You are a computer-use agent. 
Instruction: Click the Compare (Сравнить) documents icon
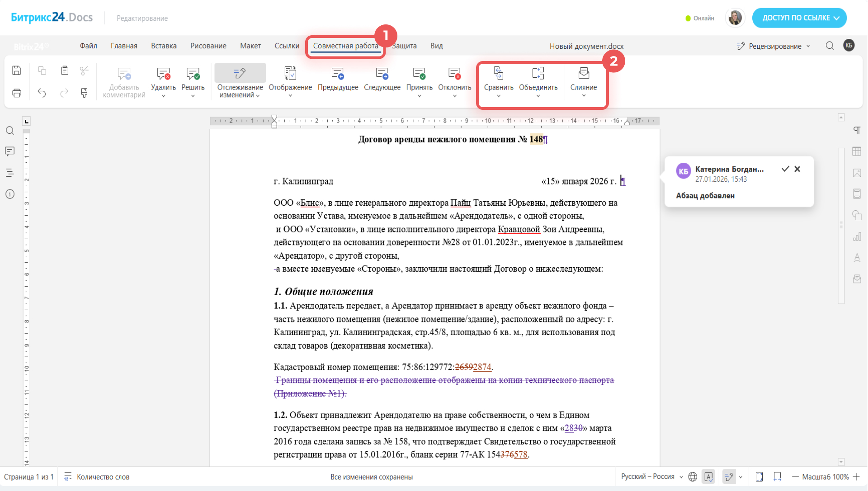498,74
